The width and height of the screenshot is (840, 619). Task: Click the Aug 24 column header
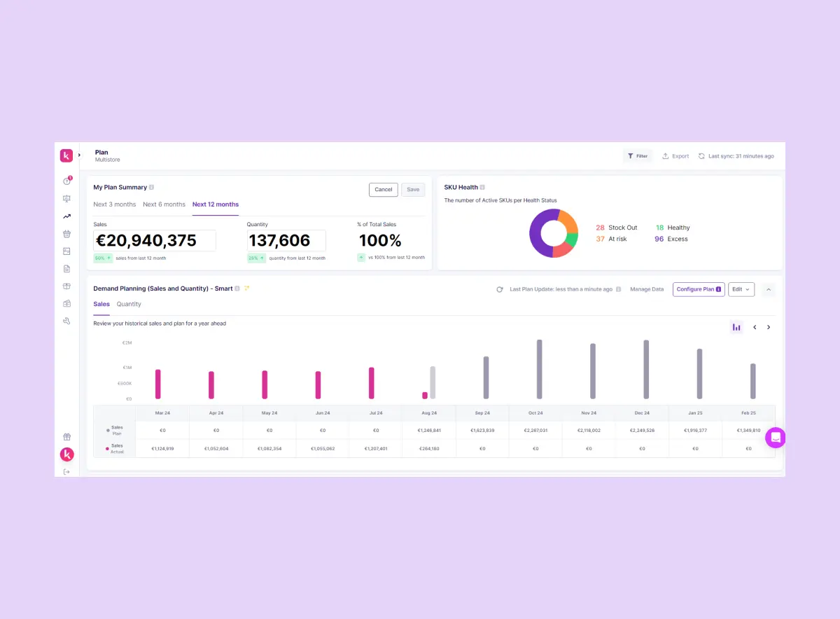[x=429, y=413]
